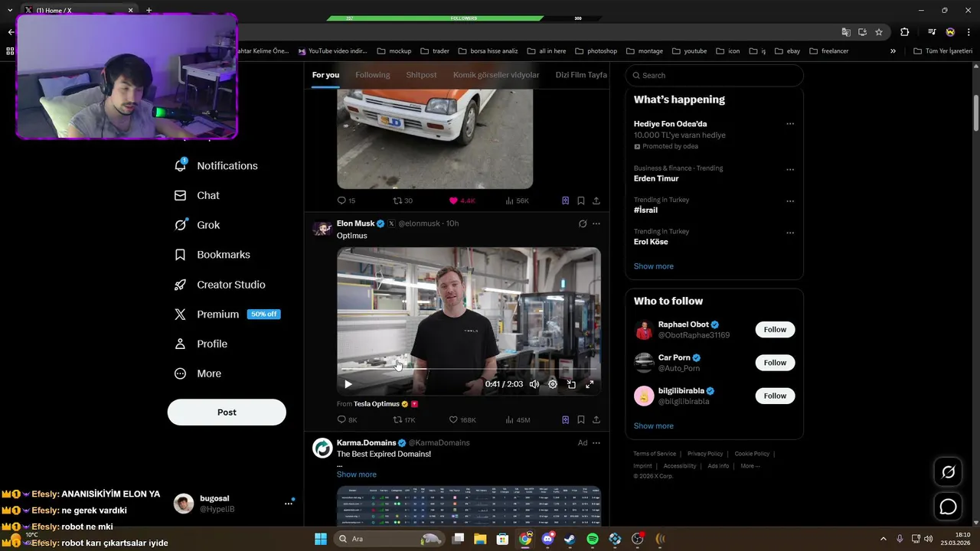The width and height of the screenshot is (980, 551).
Task: Bookmark the car photo post
Action: coord(581,201)
